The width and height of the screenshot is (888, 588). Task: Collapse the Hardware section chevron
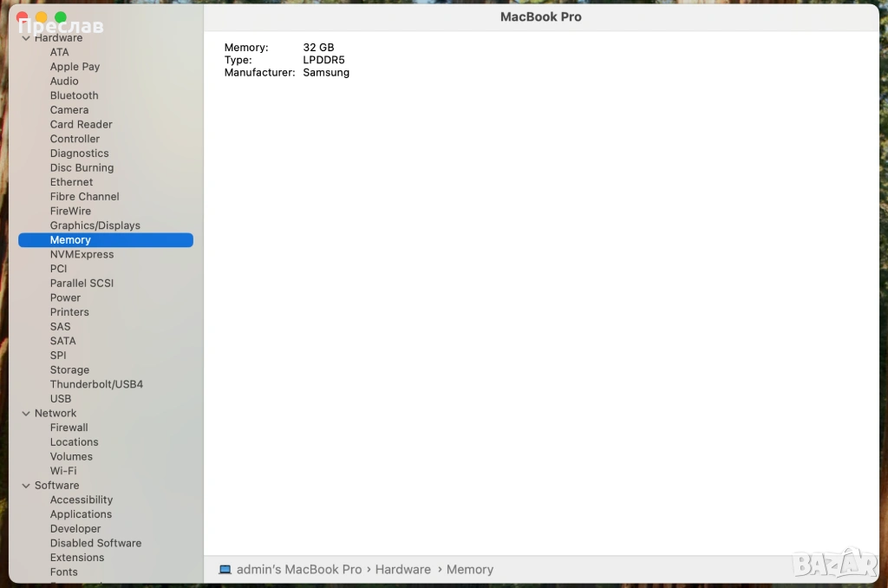tap(26, 38)
